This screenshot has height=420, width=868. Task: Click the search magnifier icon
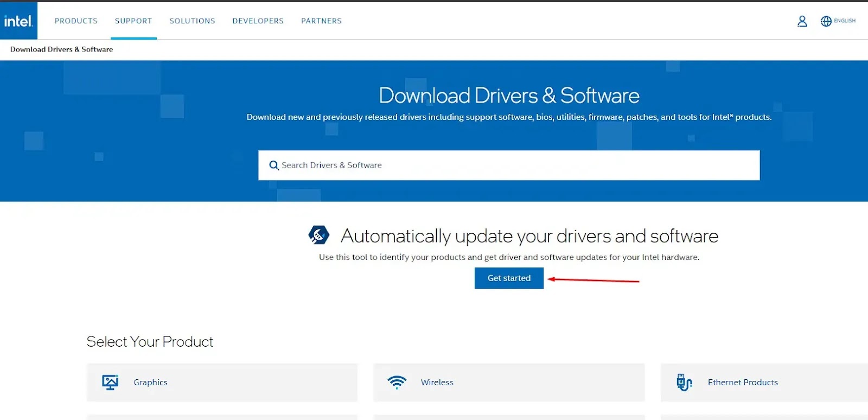tap(274, 166)
